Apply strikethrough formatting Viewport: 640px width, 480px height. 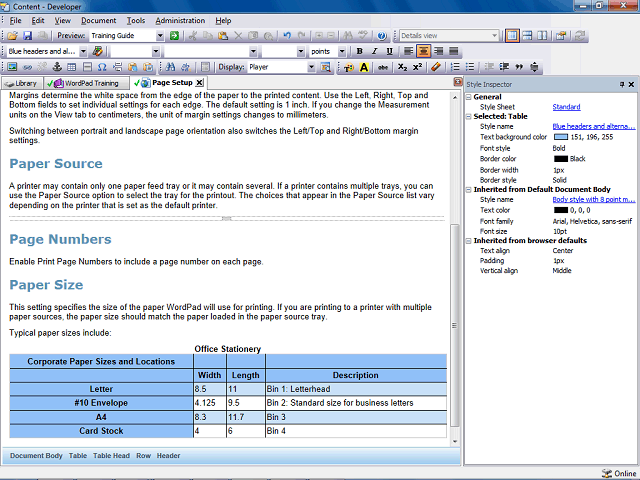click(382, 67)
